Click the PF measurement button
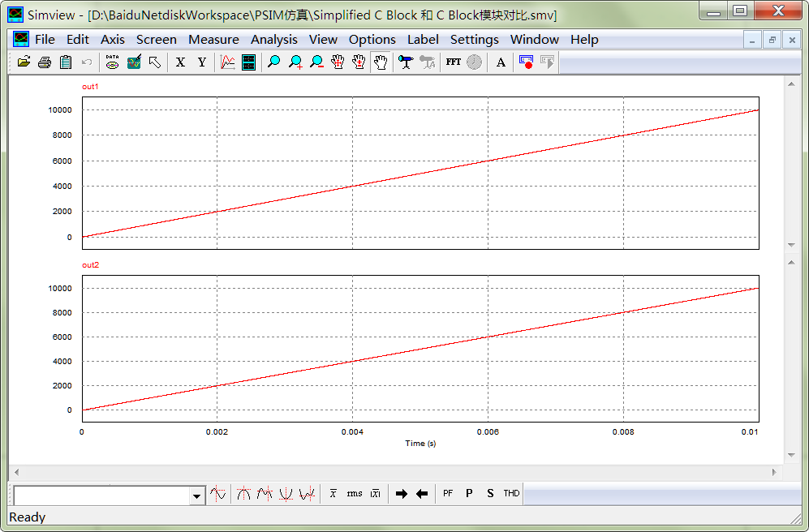 [448, 493]
